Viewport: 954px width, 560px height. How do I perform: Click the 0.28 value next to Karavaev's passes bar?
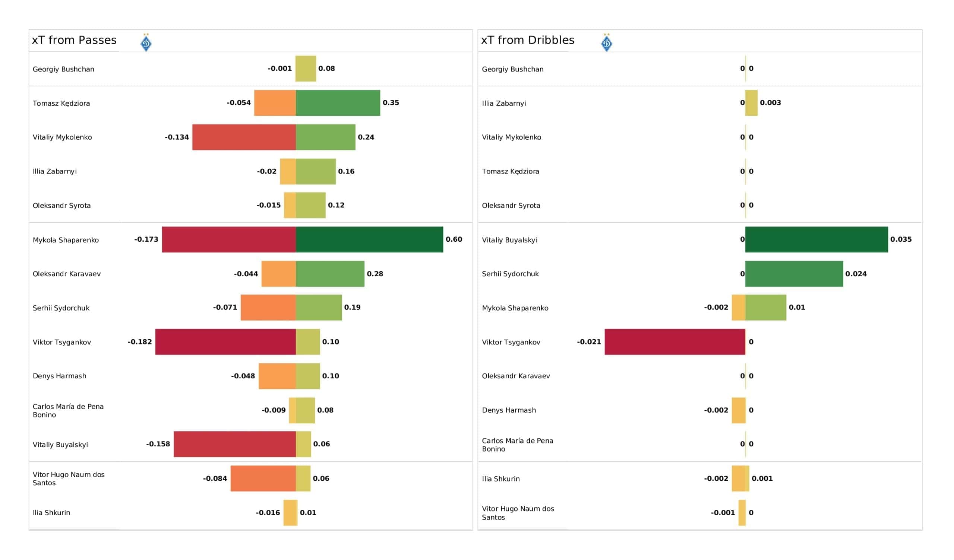375,274
